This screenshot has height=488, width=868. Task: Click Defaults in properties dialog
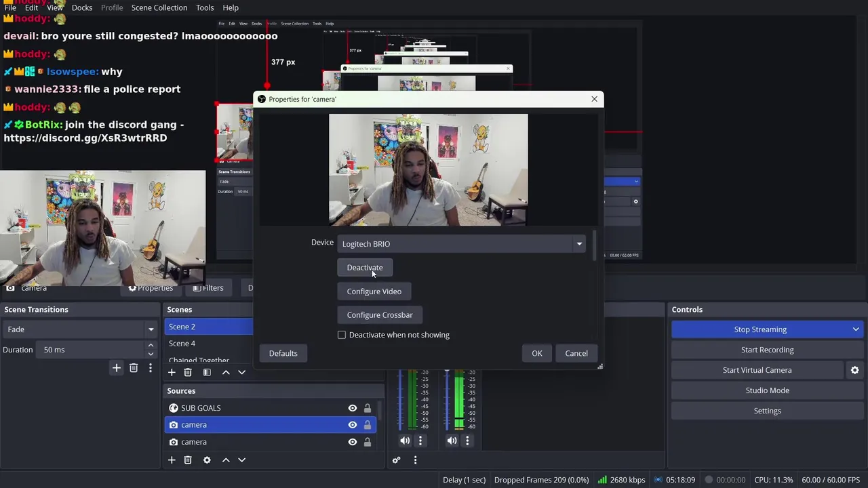283,353
